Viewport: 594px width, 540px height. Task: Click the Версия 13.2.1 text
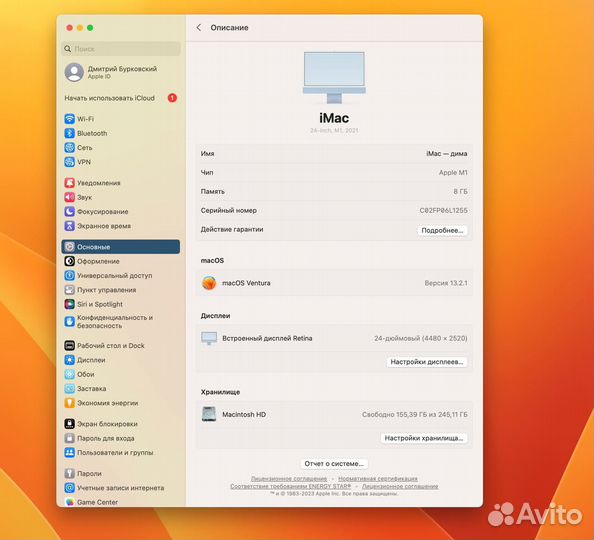[x=446, y=283]
